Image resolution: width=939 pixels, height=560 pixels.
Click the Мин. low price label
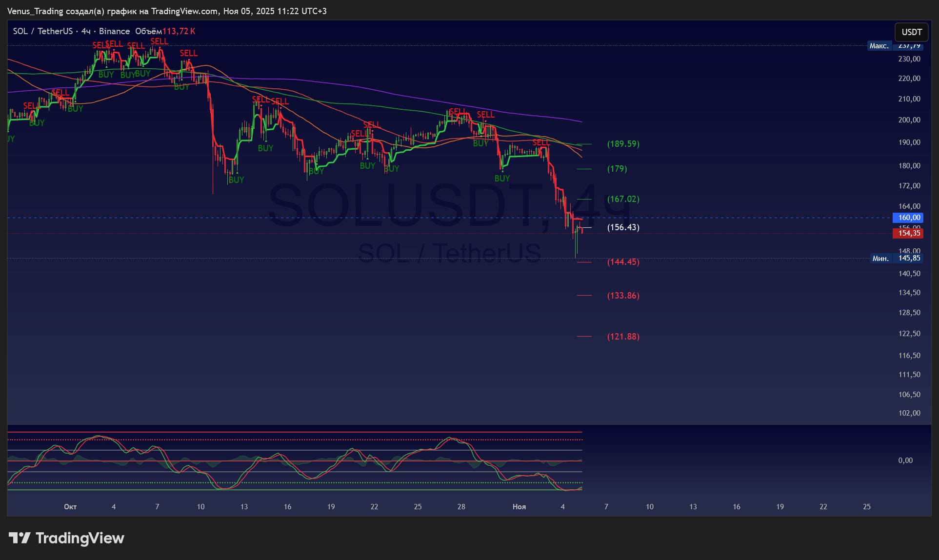click(880, 259)
